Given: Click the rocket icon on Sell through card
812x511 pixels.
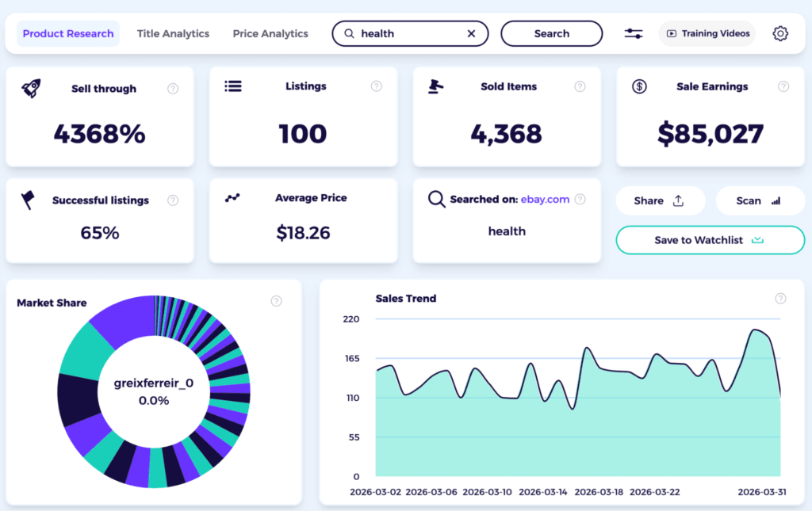Looking at the screenshot, I should click(x=30, y=90).
